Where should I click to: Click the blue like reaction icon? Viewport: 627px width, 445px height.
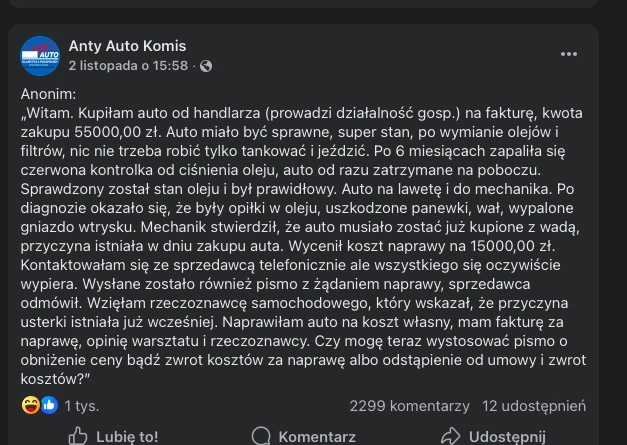(48, 405)
